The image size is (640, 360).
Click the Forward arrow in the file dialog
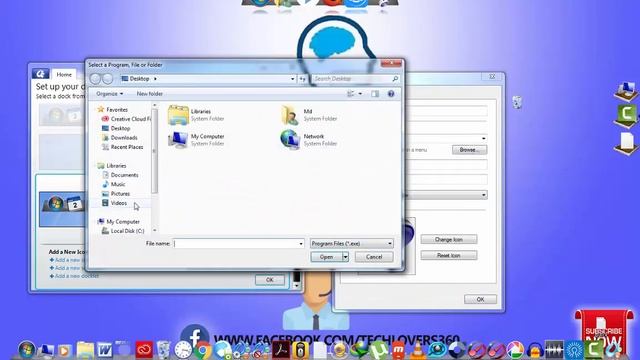[x=107, y=78]
